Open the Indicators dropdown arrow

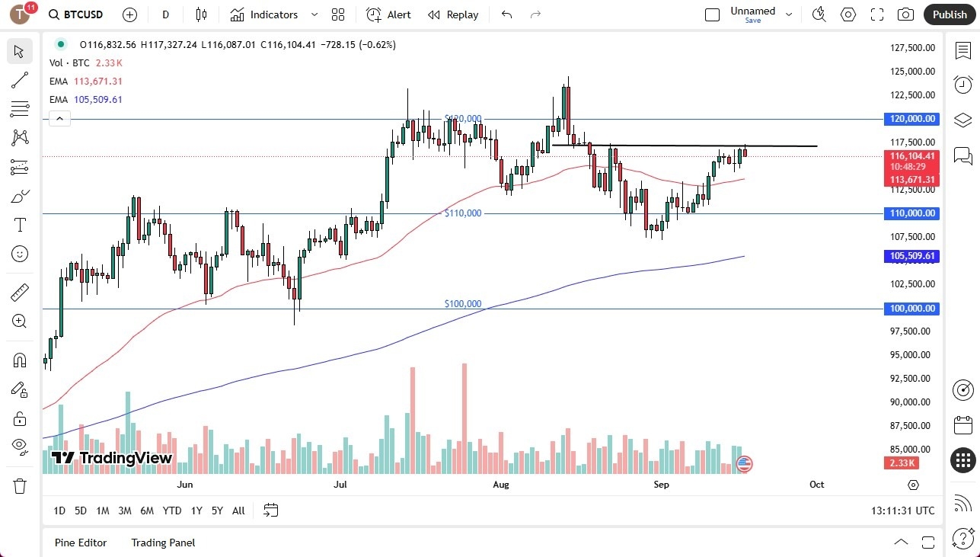(313, 14)
